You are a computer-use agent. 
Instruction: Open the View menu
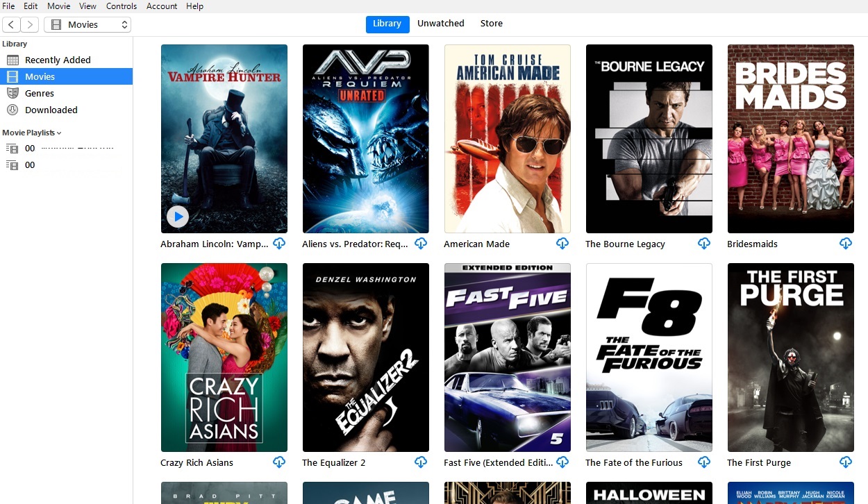[x=87, y=6]
